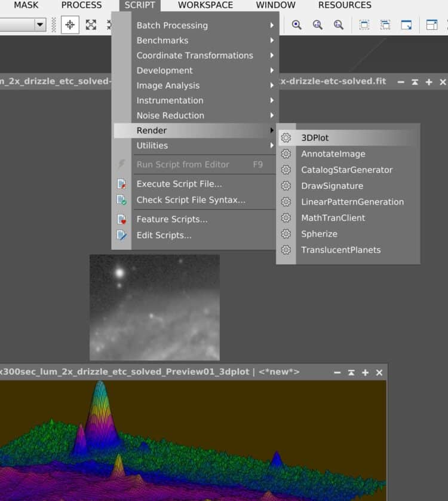Screen dimensions: 448x501
Task: Click the single dashed-window toolbar icon
Action: (x=364, y=25)
